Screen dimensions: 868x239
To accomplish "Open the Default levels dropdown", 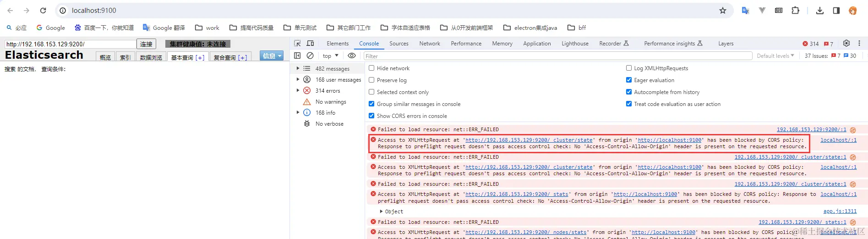I will 775,56.
